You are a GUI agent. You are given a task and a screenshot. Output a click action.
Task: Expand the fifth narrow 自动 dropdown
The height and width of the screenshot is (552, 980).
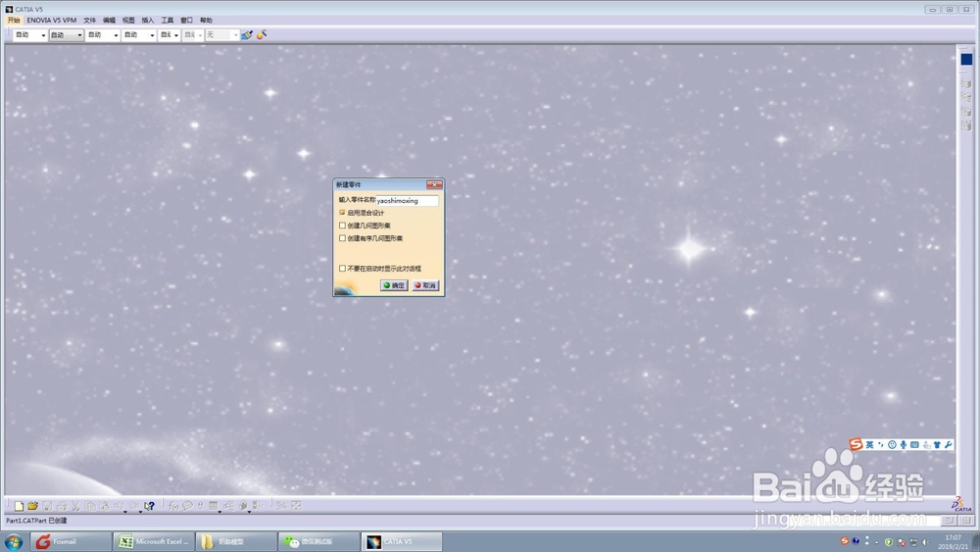176,35
